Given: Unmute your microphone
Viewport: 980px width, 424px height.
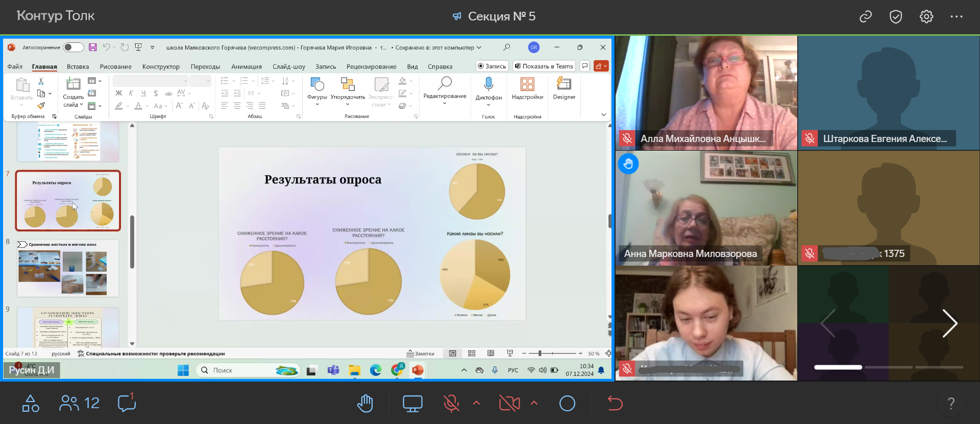Looking at the screenshot, I should (x=451, y=404).
